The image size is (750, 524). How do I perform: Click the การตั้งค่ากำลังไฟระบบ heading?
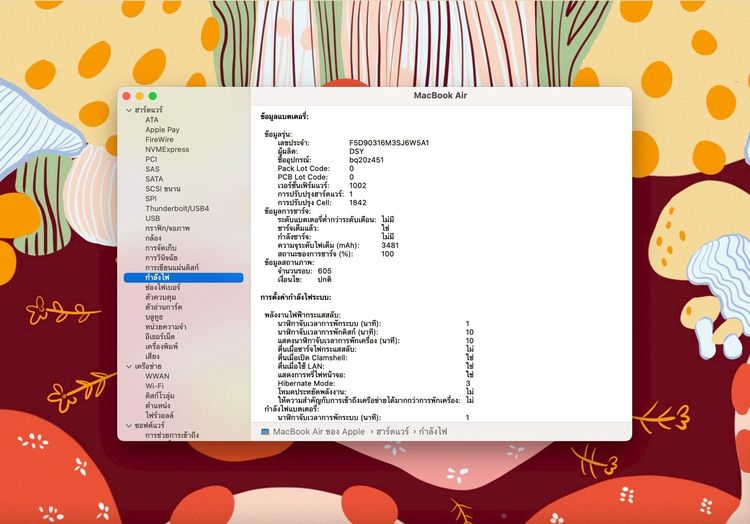(x=296, y=297)
